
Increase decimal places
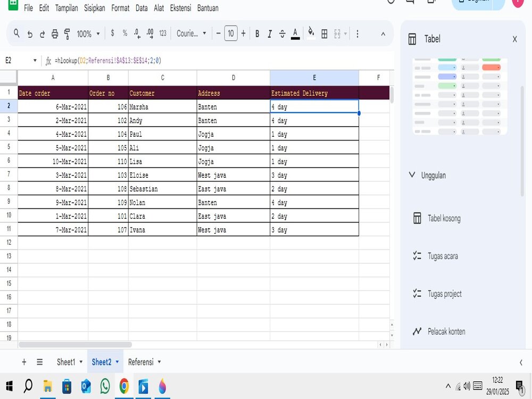150,33
